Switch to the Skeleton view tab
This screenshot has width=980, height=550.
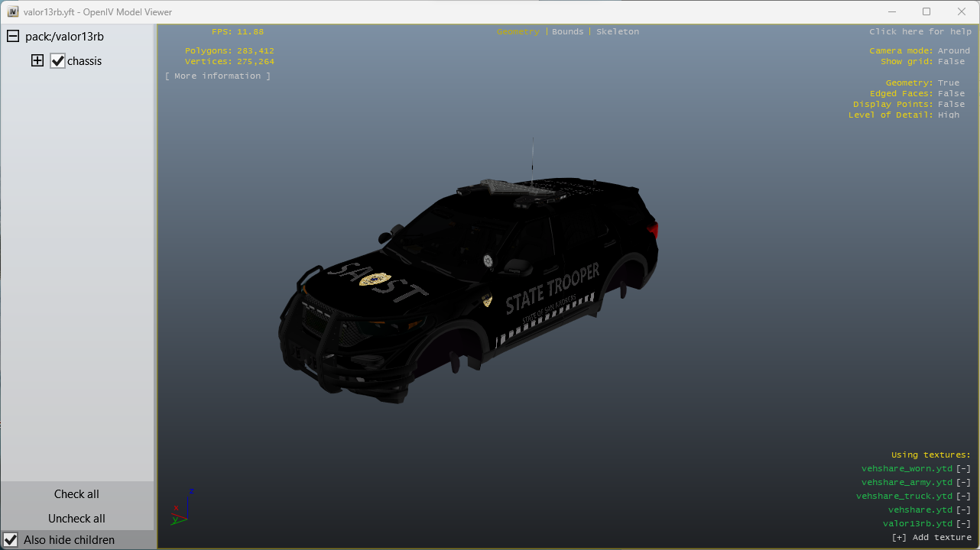tap(618, 32)
